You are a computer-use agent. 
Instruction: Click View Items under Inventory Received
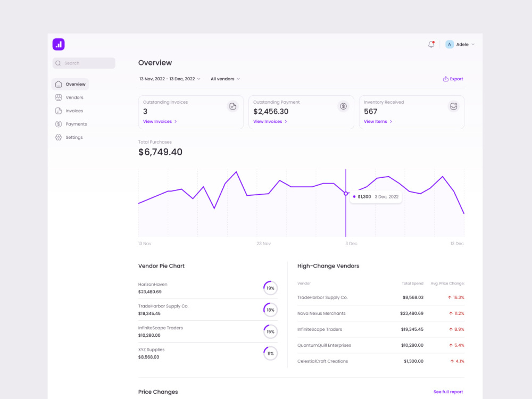tap(375, 121)
